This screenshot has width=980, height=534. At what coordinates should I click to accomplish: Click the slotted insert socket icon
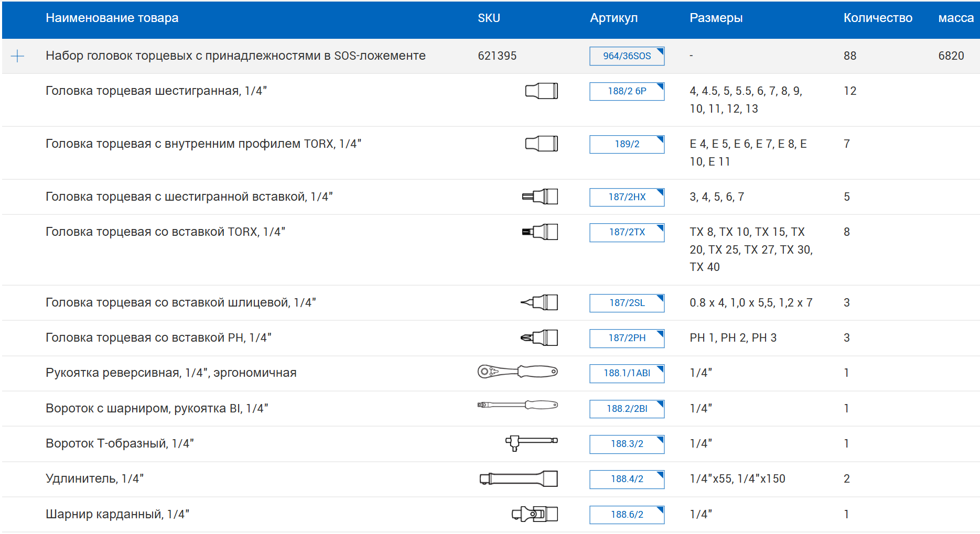pos(539,303)
